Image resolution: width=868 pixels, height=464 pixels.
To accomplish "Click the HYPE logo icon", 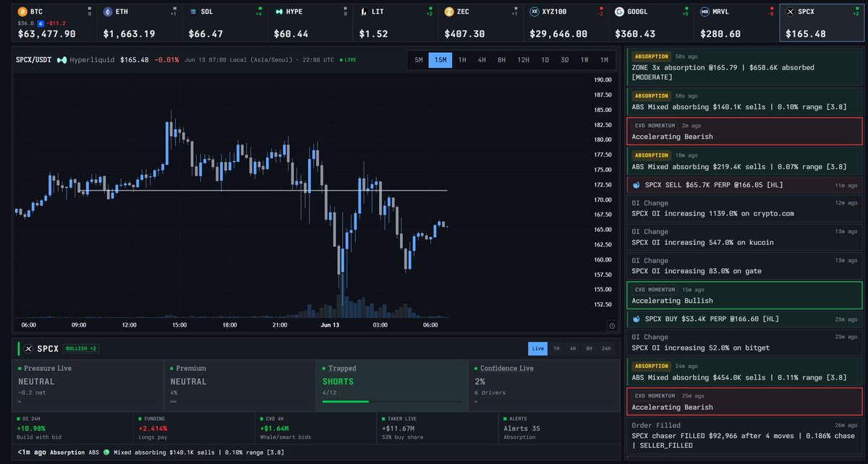I will (278, 12).
